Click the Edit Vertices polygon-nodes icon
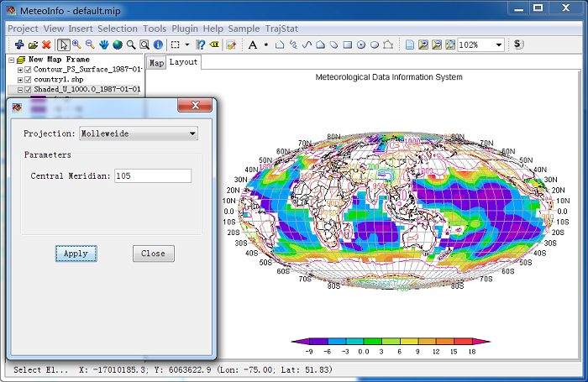The height and width of the screenshot is (382, 588). (x=388, y=44)
